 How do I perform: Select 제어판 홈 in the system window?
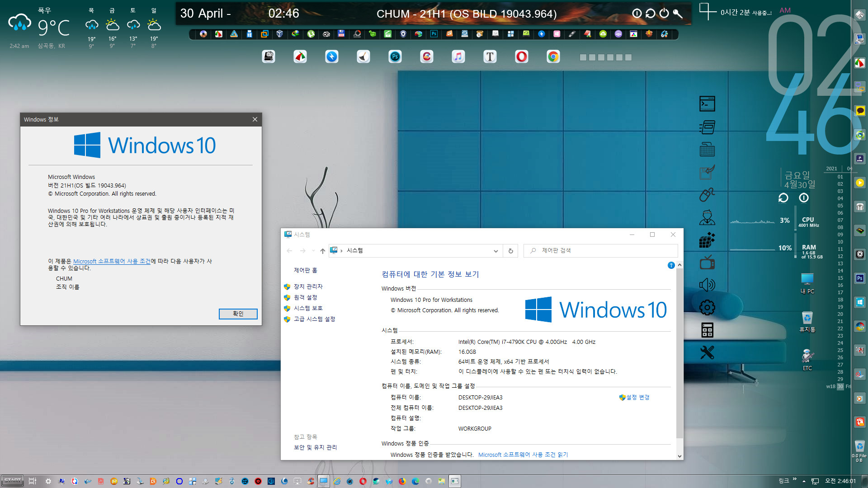point(305,270)
